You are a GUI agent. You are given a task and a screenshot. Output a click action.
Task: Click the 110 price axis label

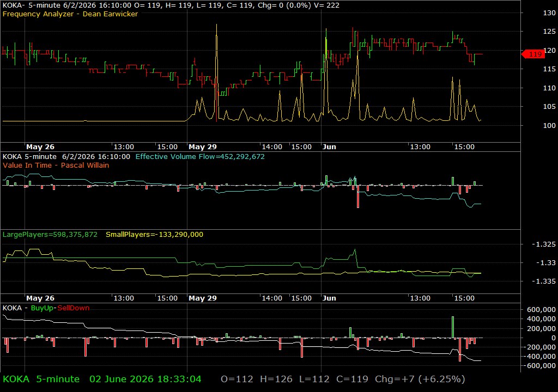pyautogui.click(x=549, y=88)
